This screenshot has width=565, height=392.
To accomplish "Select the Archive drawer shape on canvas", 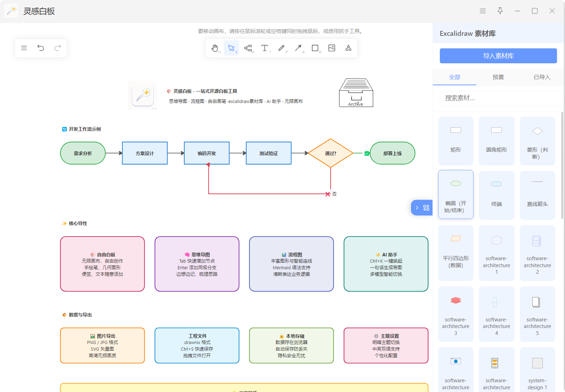I will (x=356, y=93).
